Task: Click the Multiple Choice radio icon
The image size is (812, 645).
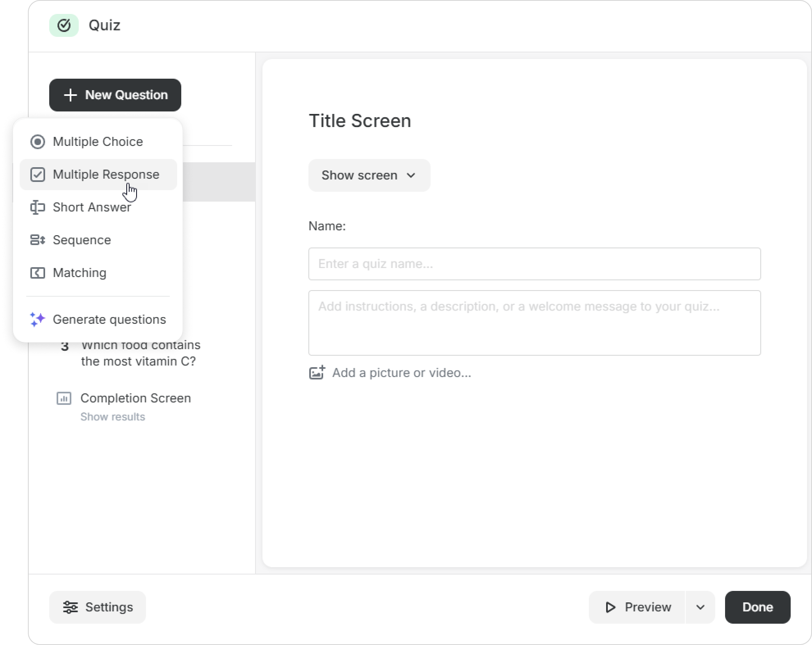Action: click(x=38, y=142)
